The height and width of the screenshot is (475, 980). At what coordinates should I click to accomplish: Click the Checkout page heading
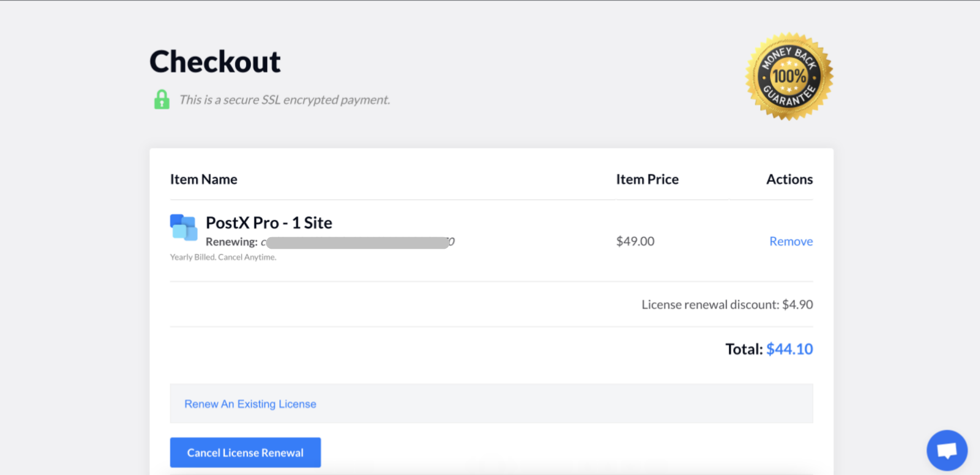coord(214,61)
